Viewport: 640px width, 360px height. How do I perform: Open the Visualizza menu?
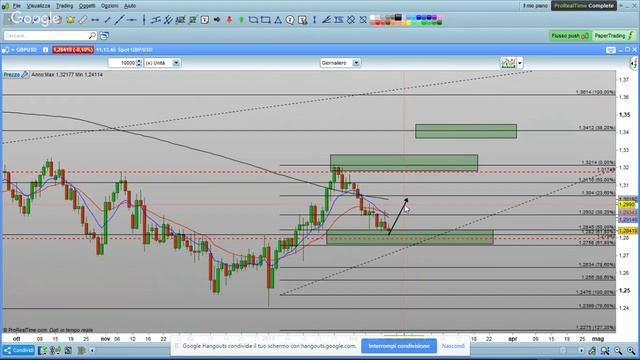(x=38, y=6)
